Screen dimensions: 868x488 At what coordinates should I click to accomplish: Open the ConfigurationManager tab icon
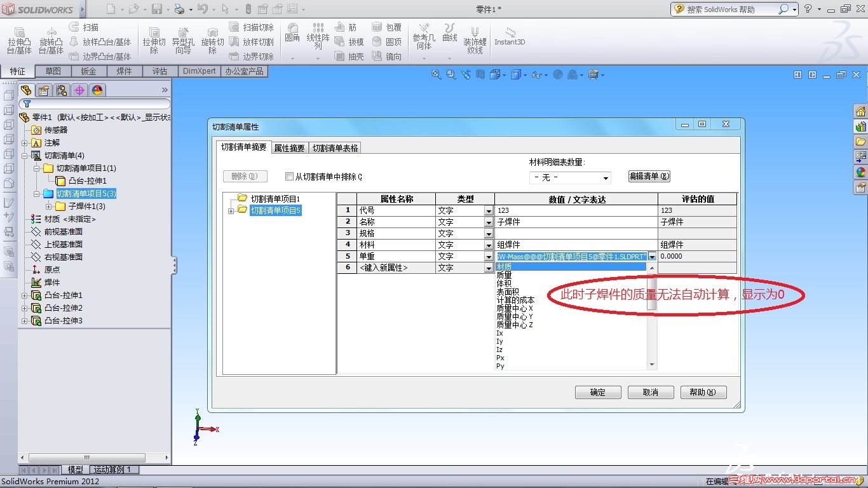(x=62, y=90)
